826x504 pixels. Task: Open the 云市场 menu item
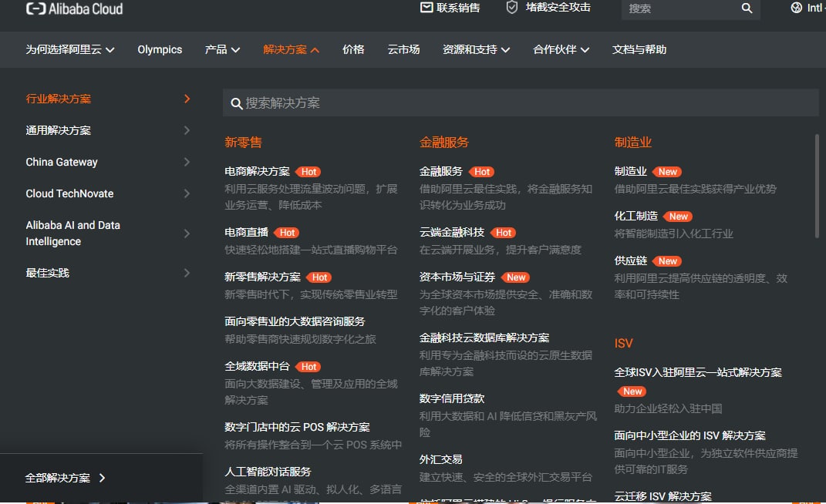[x=403, y=49]
